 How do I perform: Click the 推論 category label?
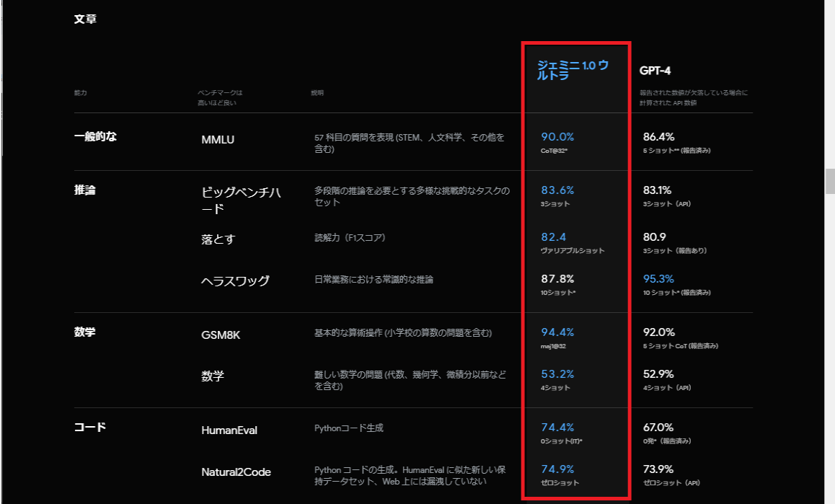click(x=84, y=190)
